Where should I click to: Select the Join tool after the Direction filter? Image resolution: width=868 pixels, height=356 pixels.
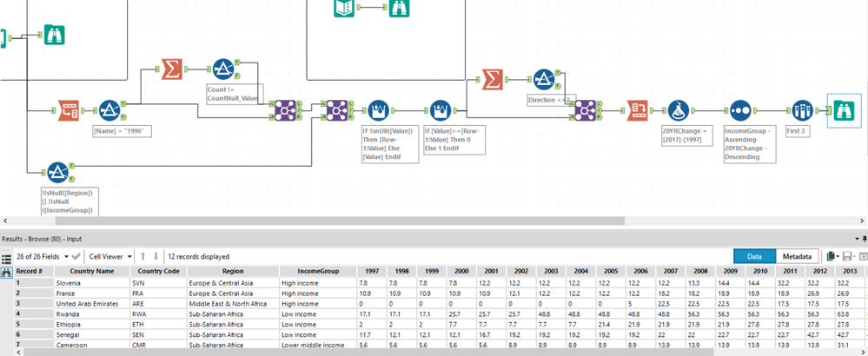(586, 110)
